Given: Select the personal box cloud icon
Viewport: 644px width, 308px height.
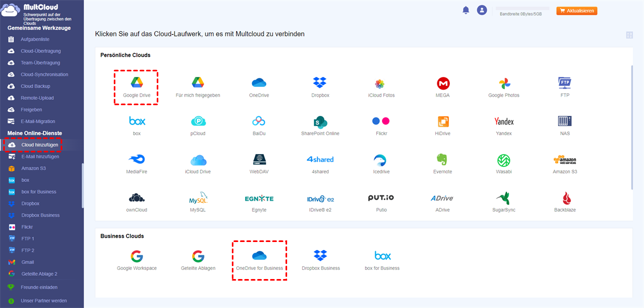Looking at the screenshot, I should (137, 121).
